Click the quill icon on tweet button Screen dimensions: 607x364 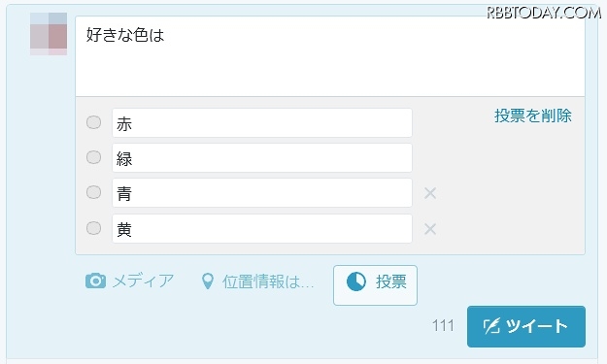coord(491,326)
